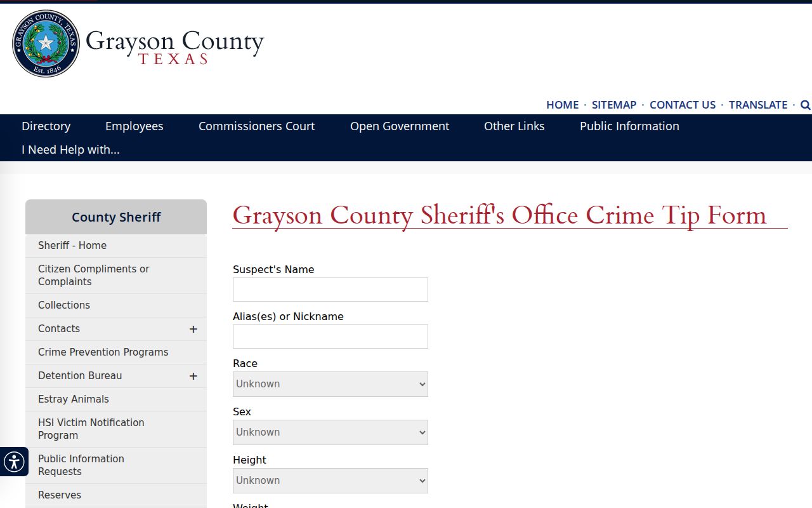Open the Race dropdown
The image size is (812, 508).
click(x=331, y=384)
